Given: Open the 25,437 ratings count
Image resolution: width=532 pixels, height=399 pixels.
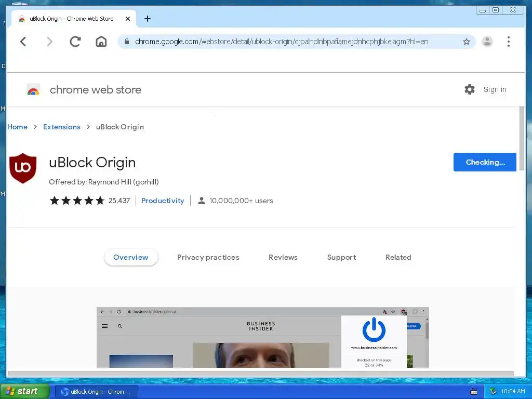Looking at the screenshot, I should pos(119,201).
